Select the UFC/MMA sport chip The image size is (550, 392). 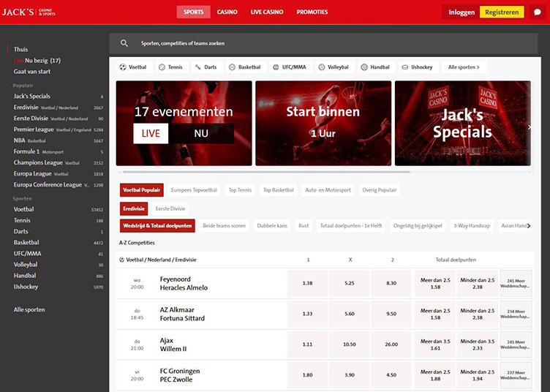[x=290, y=67]
